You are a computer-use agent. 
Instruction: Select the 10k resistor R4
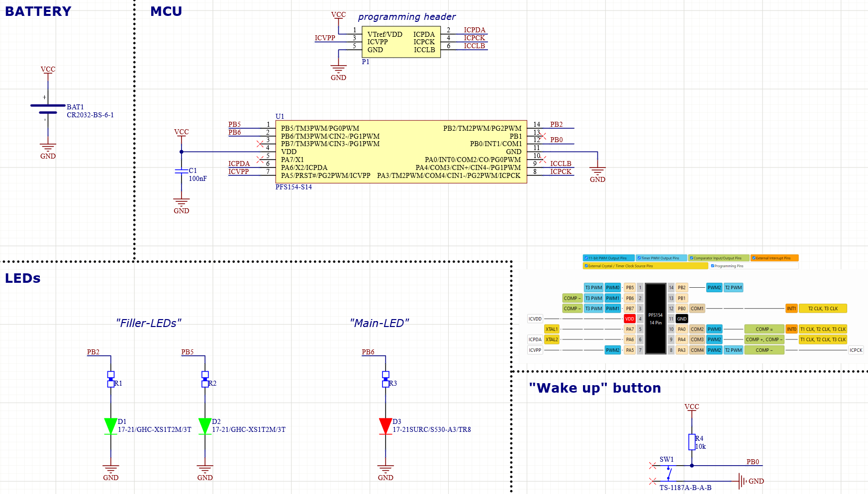tap(692, 442)
